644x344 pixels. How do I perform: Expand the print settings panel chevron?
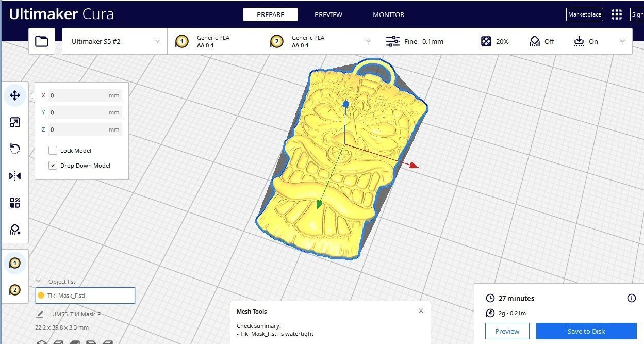pos(622,41)
